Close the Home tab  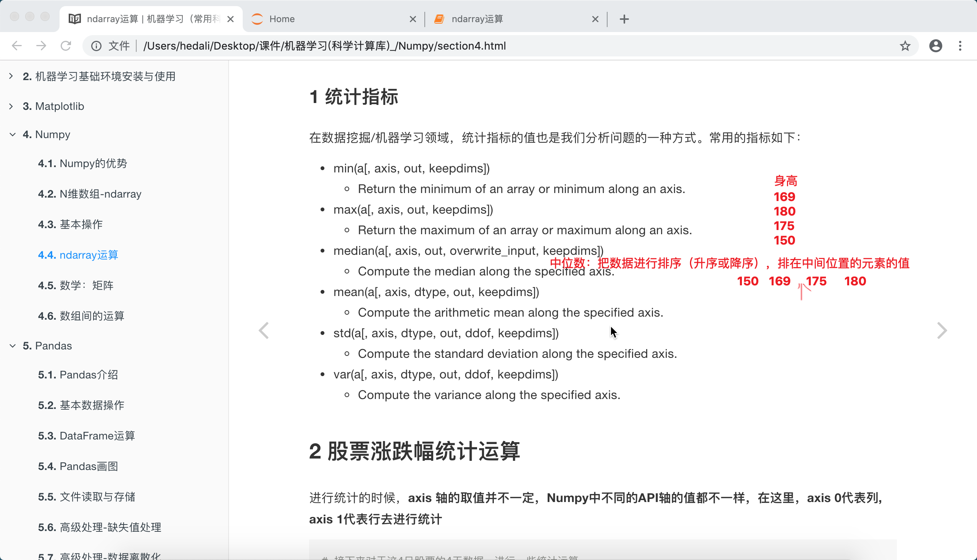coord(413,19)
